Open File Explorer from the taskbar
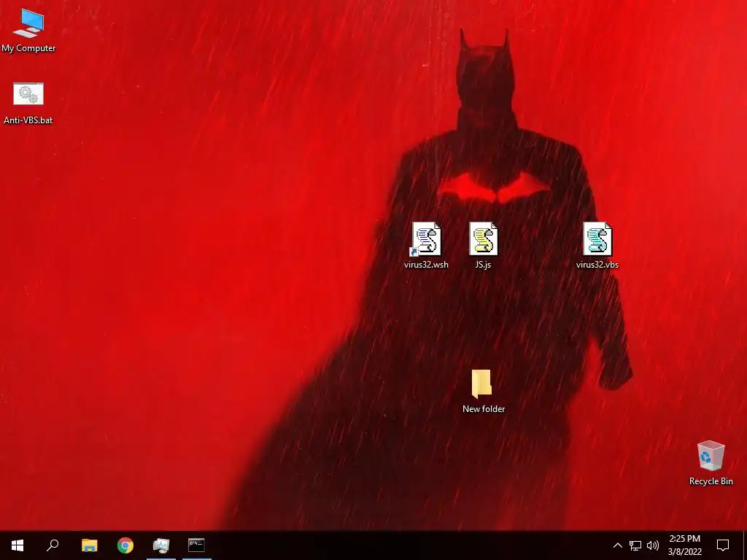This screenshot has width=747, height=560. tap(89, 545)
